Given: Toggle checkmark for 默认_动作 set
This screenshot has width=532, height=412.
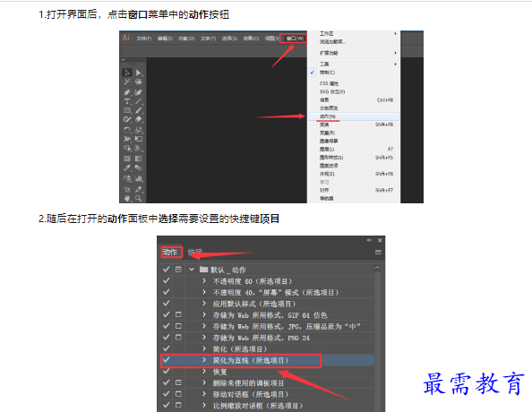Looking at the screenshot, I should point(166,270).
